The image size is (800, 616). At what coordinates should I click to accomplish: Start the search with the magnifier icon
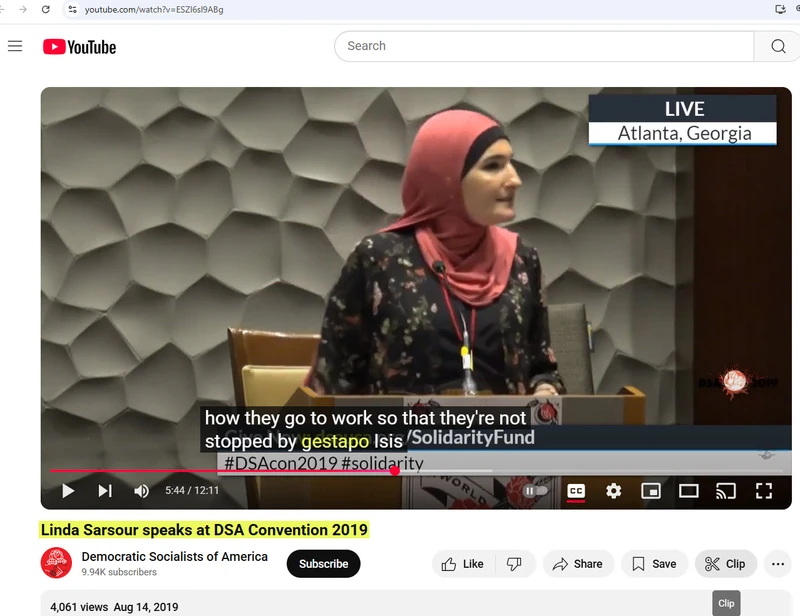(777, 46)
